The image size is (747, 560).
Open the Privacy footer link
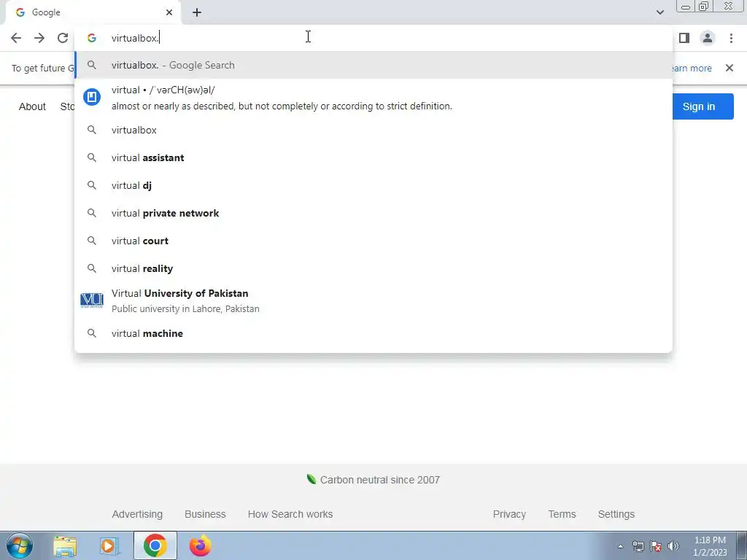coord(509,514)
